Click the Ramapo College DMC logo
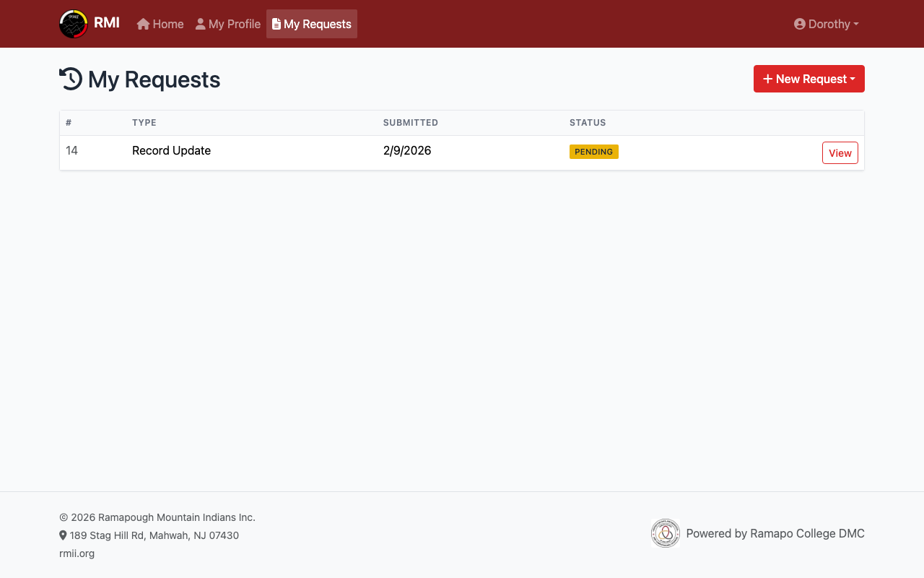The image size is (924, 578). [x=665, y=533]
